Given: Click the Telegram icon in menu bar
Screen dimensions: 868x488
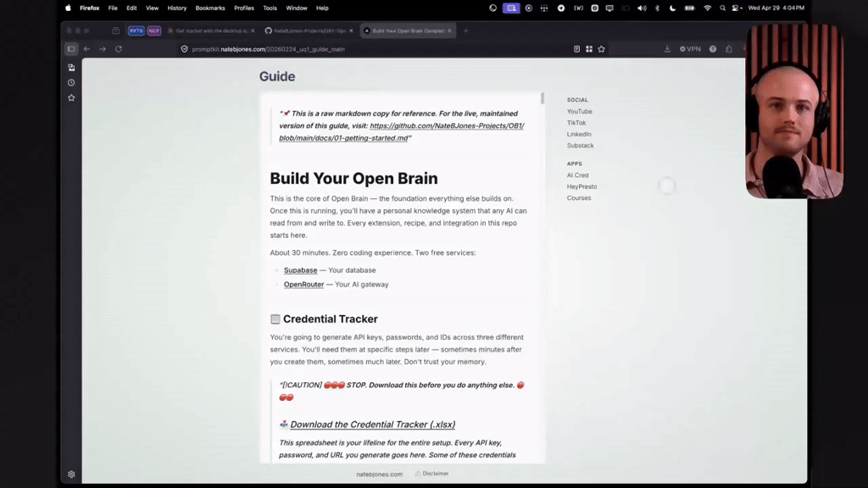Looking at the screenshot, I should (561, 8).
